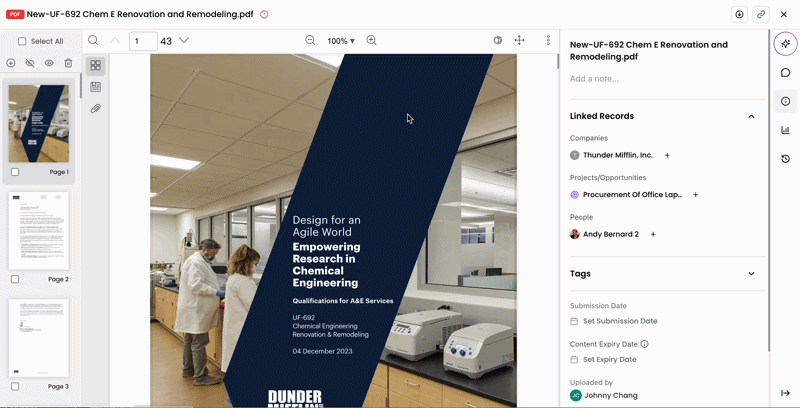Show selected pages with eye icon
The image size is (800, 408).
[x=49, y=63]
